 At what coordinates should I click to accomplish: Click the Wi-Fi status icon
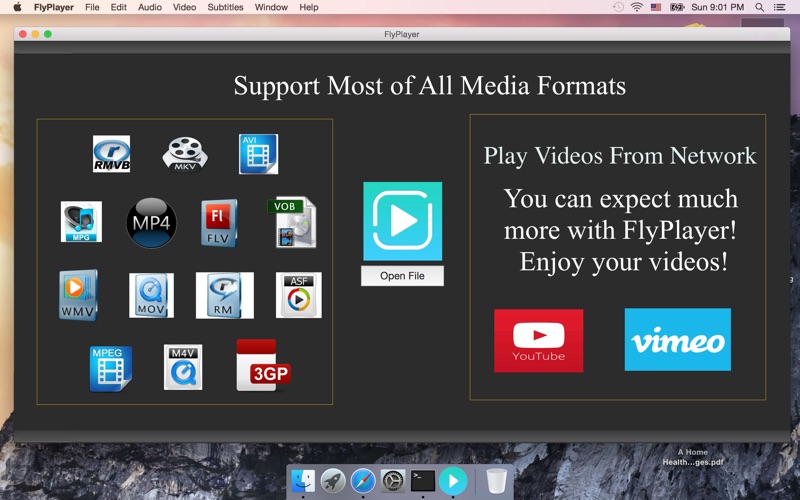[x=636, y=7]
